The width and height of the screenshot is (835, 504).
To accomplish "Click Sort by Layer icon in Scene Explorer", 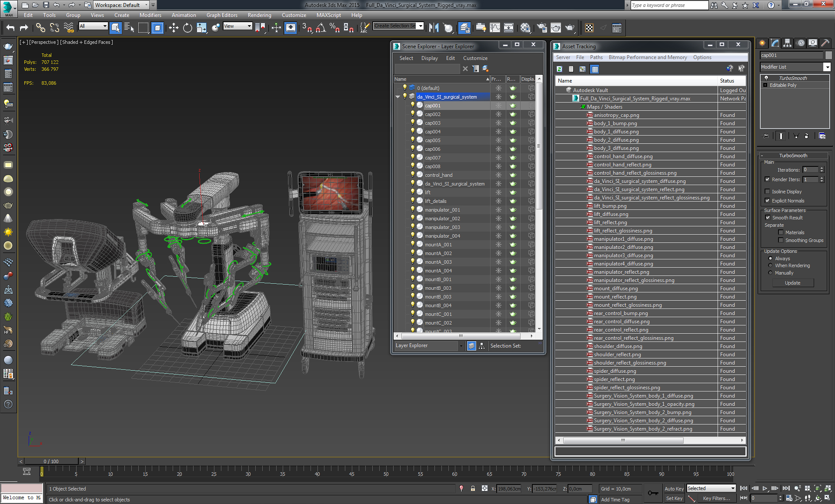I will point(471,346).
